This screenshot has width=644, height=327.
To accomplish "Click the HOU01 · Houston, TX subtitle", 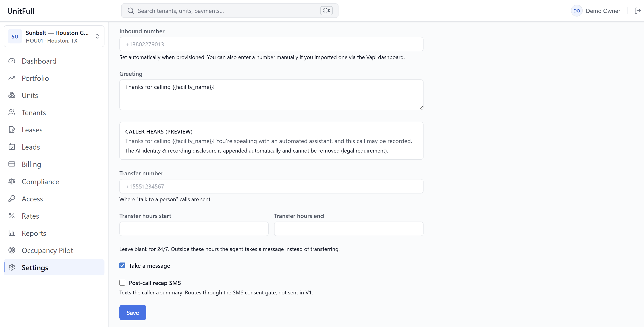I will tap(52, 41).
